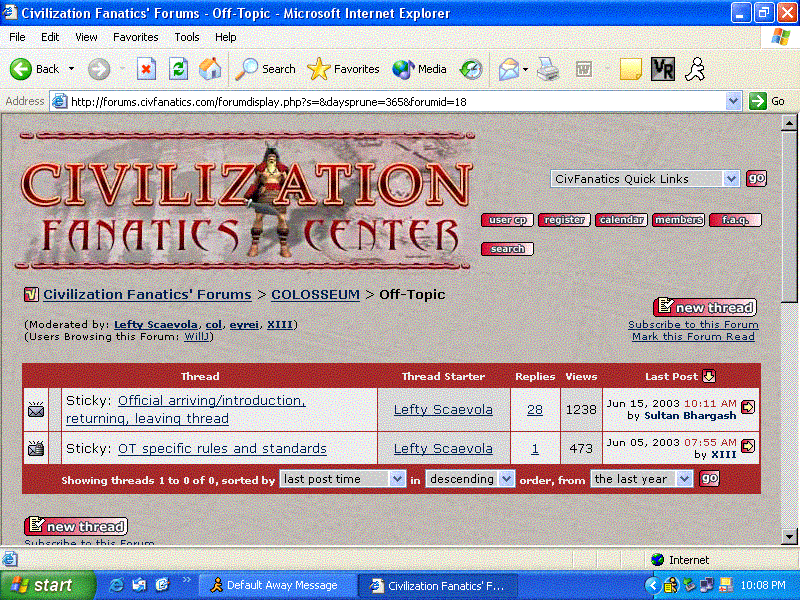800x600 pixels.
Task: Open the members list button
Action: click(679, 220)
